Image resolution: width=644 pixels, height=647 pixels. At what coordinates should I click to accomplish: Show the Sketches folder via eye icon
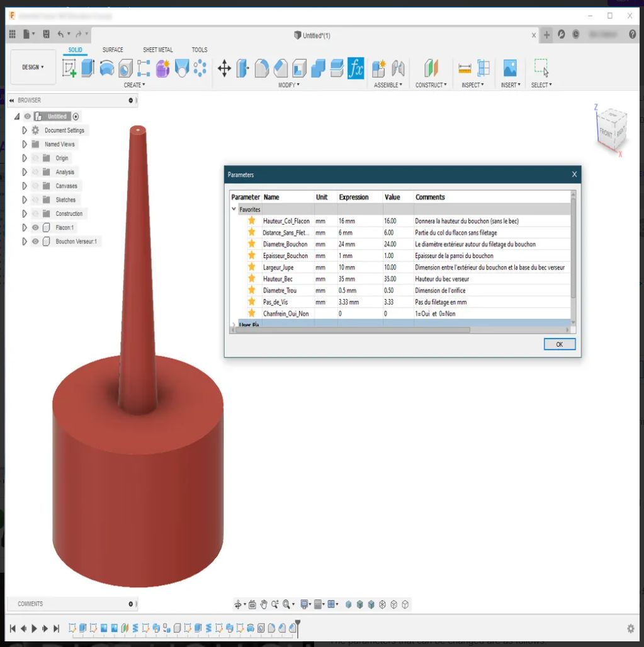click(35, 200)
